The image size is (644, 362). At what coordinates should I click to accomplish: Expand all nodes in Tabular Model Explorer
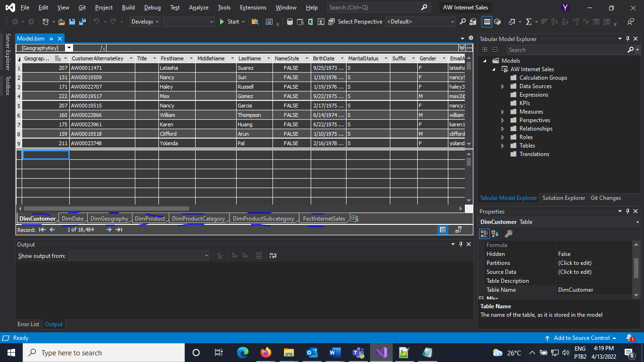coord(485,49)
